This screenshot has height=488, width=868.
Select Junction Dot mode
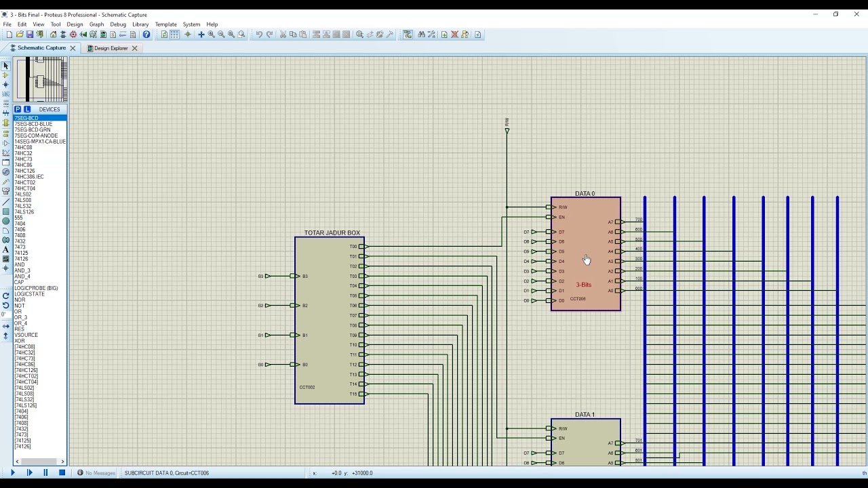click(6, 85)
